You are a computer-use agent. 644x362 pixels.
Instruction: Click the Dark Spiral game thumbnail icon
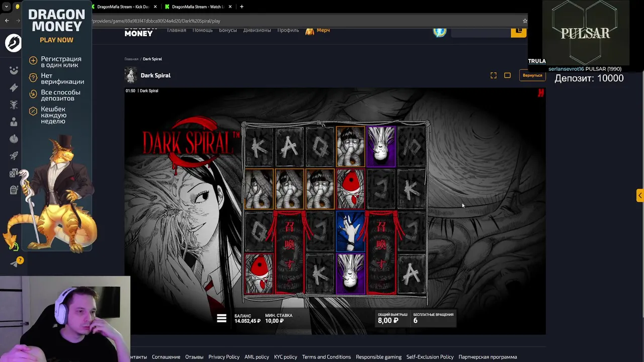(131, 75)
